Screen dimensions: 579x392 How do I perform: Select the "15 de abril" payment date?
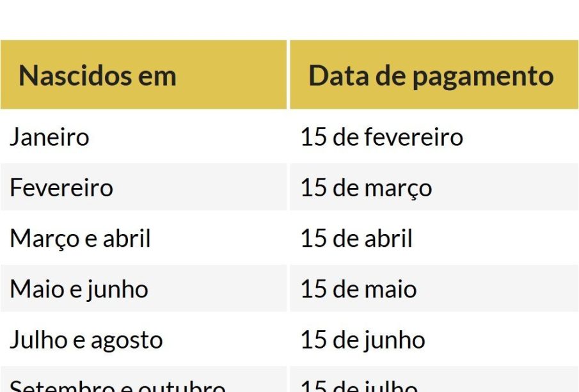click(356, 239)
